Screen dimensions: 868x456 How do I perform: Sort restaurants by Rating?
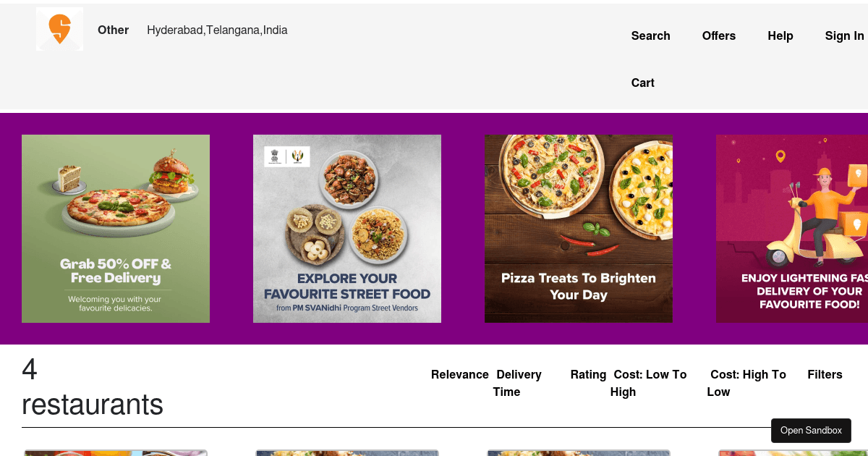(x=588, y=374)
